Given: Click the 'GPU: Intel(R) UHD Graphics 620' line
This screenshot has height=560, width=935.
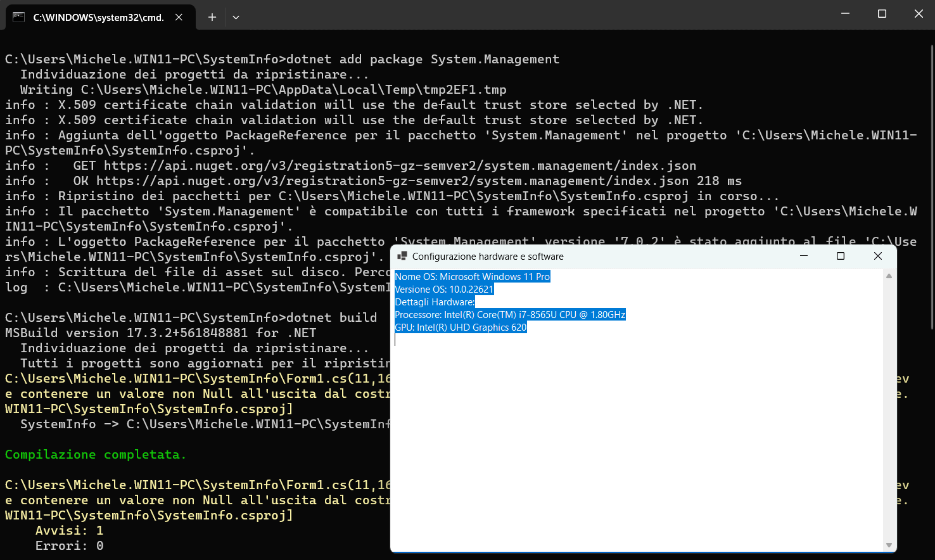Looking at the screenshot, I should (461, 328).
